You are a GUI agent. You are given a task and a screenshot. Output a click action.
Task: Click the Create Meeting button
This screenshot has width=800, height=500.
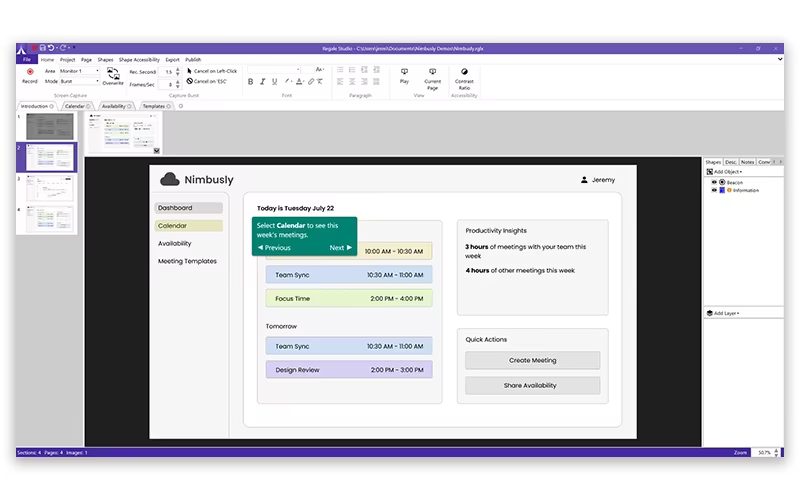[x=533, y=360]
